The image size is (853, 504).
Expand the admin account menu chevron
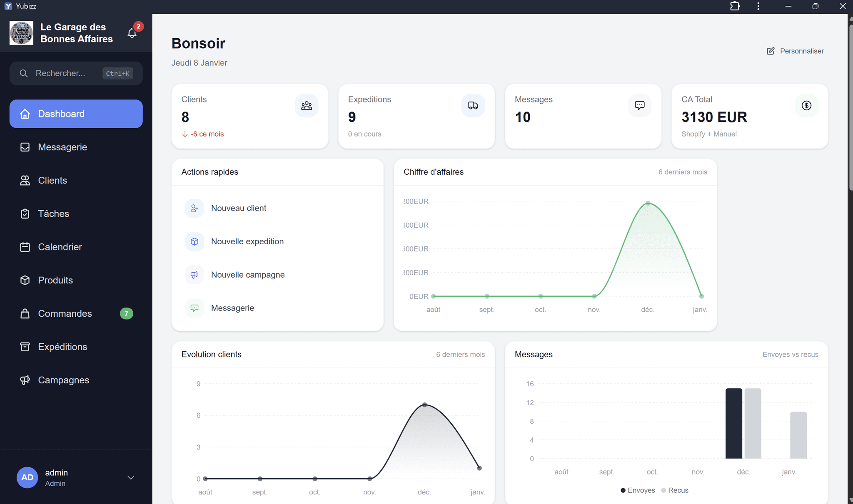(131, 477)
